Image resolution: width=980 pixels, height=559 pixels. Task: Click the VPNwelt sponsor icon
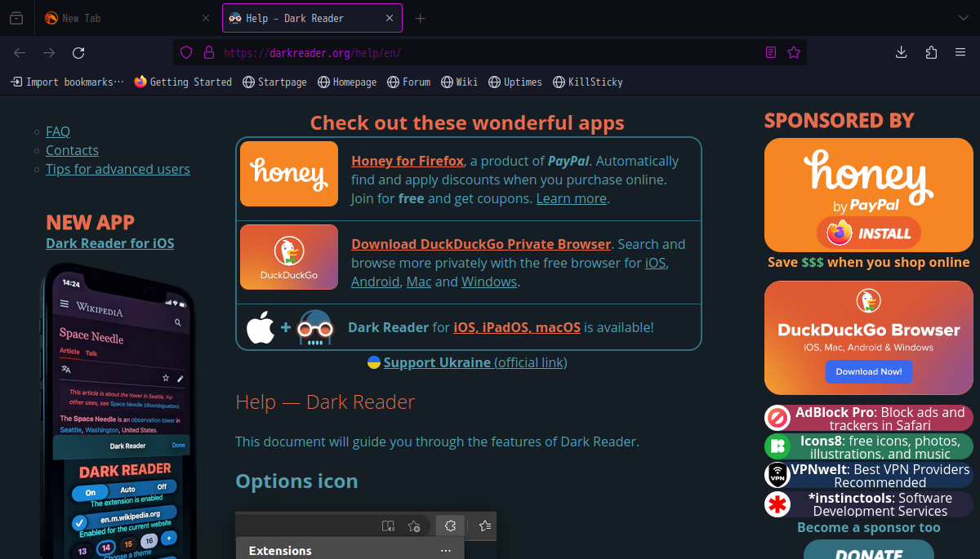click(777, 475)
